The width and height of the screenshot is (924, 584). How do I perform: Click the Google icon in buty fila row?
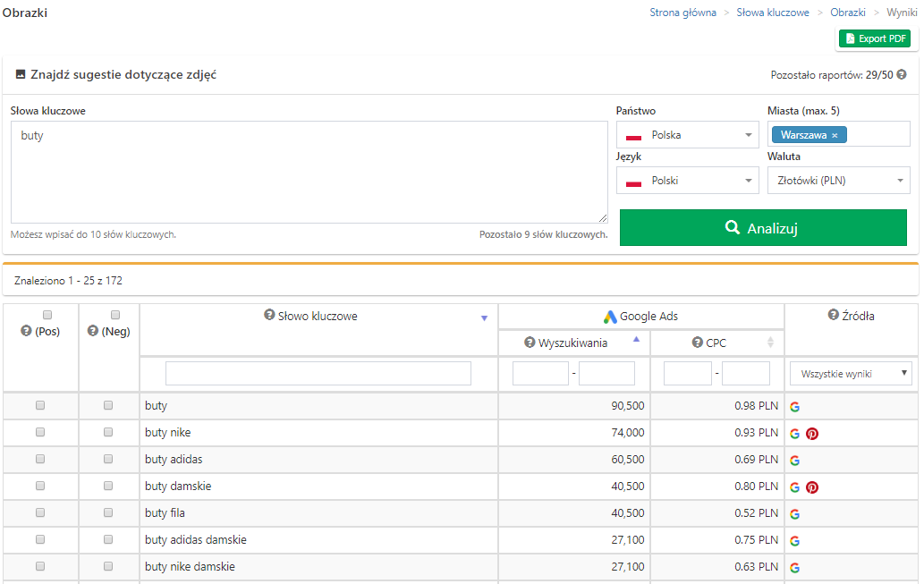tap(794, 514)
